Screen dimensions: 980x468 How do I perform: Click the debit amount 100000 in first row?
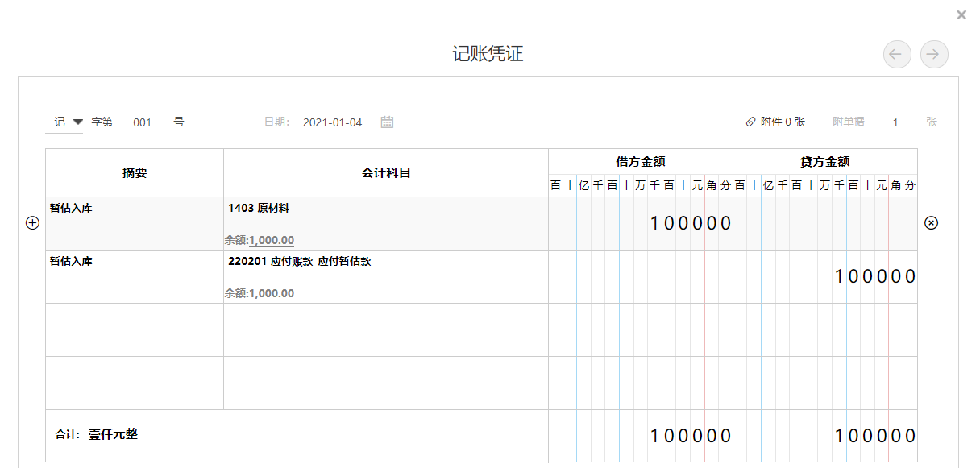pos(691,223)
